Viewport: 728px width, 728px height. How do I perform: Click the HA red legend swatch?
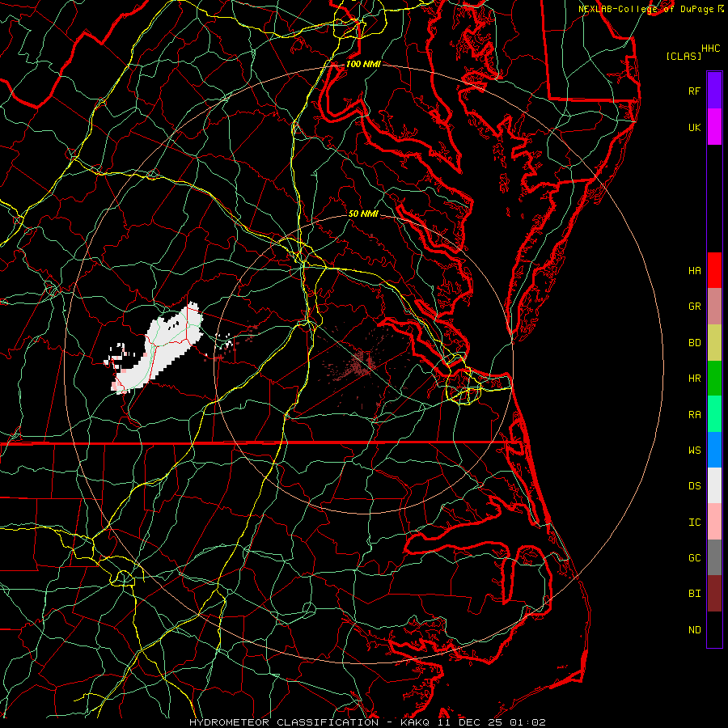(x=714, y=270)
